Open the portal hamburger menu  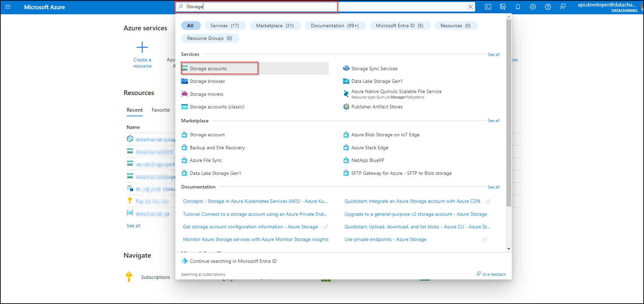point(8,7)
